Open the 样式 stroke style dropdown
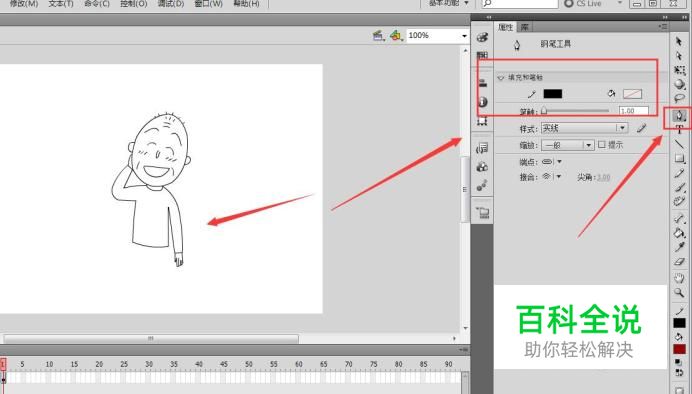Viewport: 692px width, 394px height. tap(584, 128)
